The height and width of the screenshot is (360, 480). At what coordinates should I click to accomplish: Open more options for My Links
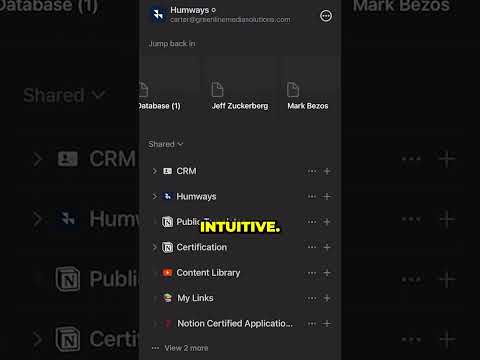point(312,298)
